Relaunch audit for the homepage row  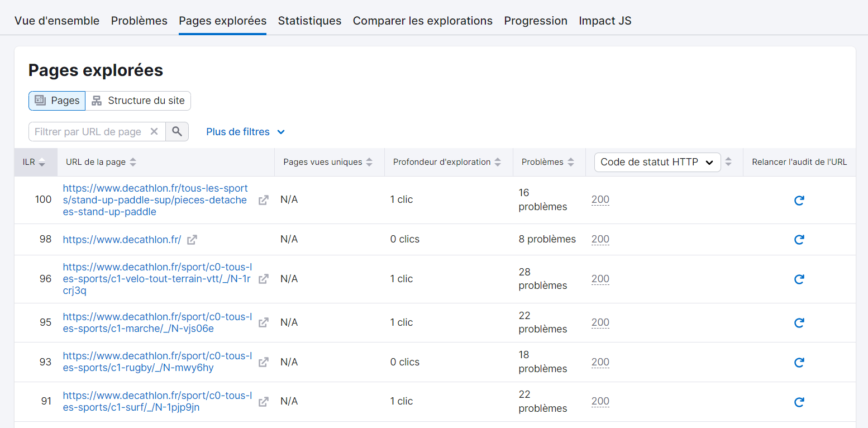click(x=799, y=239)
